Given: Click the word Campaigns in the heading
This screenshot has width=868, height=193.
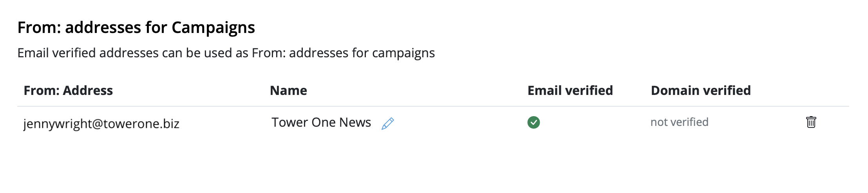Looking at the screenshot, I should point(213,28).
